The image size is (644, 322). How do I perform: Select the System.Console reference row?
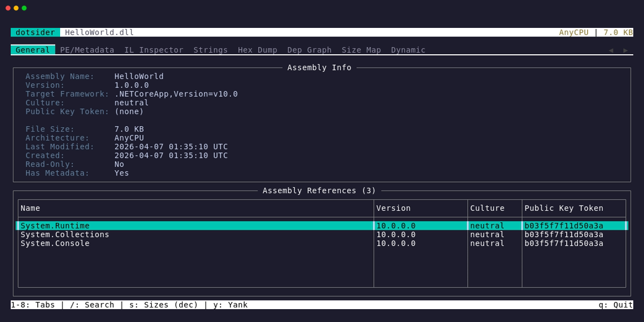coord(322,243)
